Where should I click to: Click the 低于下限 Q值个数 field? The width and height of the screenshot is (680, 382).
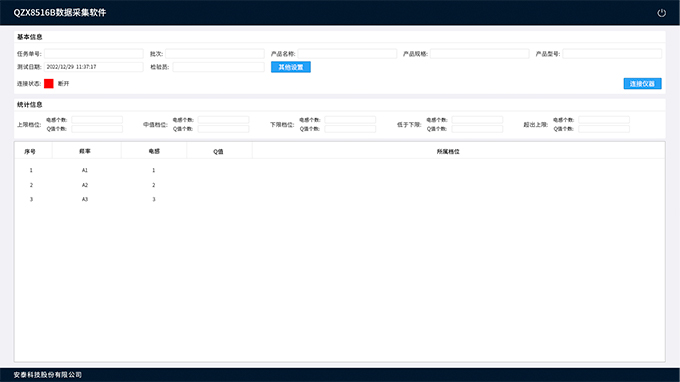pyautogui.click(x=477, y=129)
